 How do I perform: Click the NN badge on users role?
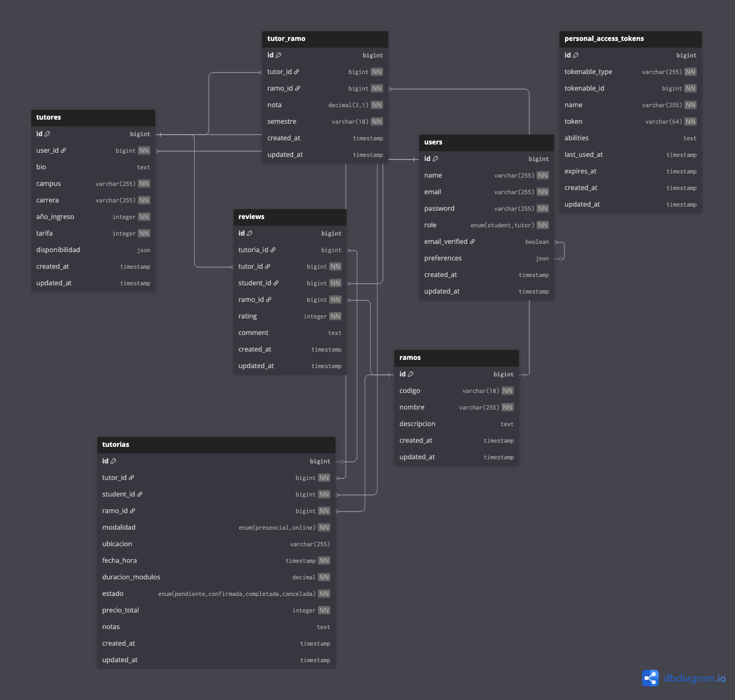coord(542,225)
